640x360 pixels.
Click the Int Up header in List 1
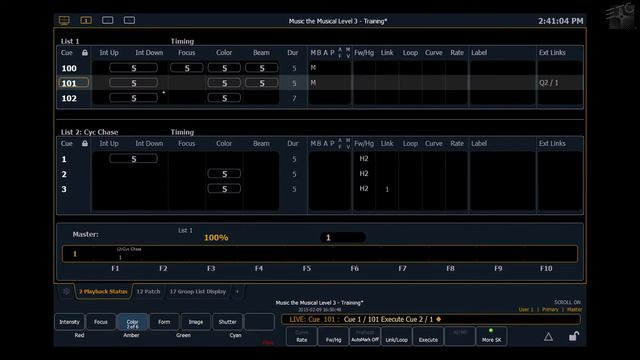coord(109,53)
